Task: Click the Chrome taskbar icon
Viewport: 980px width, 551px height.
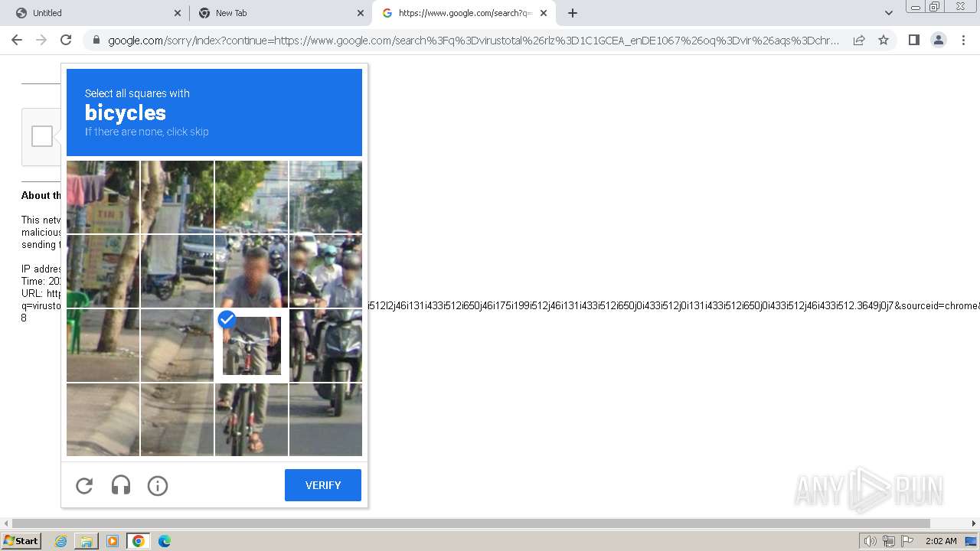Action: tap(139, 541)
